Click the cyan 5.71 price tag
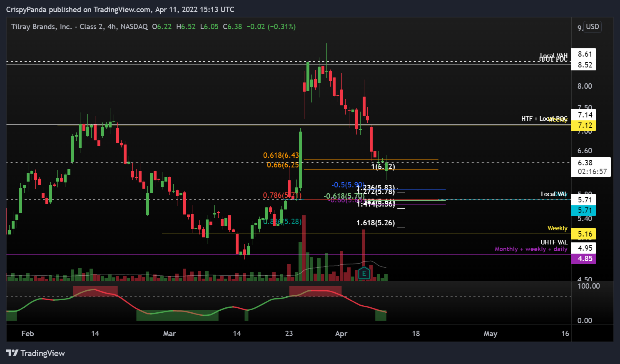The height and width of the screenshot is (364, 620). coord(584,210)
